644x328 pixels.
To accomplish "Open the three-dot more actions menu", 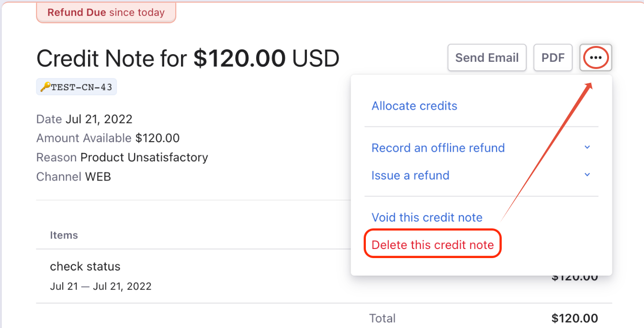I will click(596, 58).
